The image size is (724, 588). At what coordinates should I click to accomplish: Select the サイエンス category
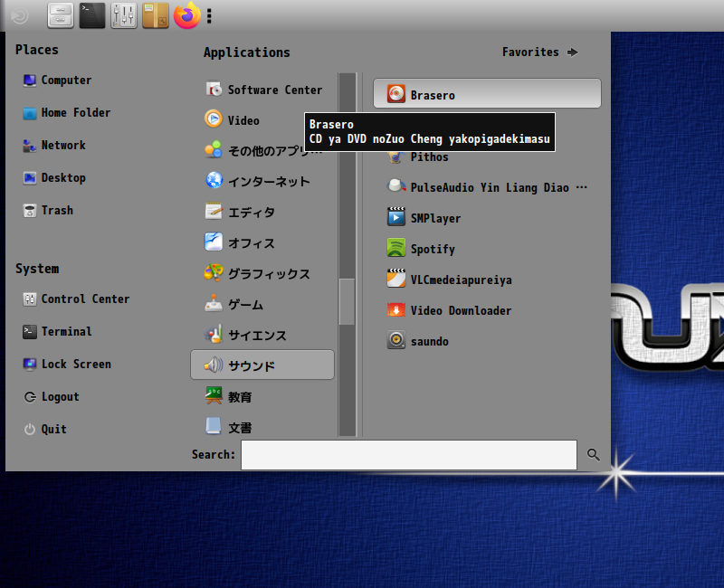click(262, 335)
